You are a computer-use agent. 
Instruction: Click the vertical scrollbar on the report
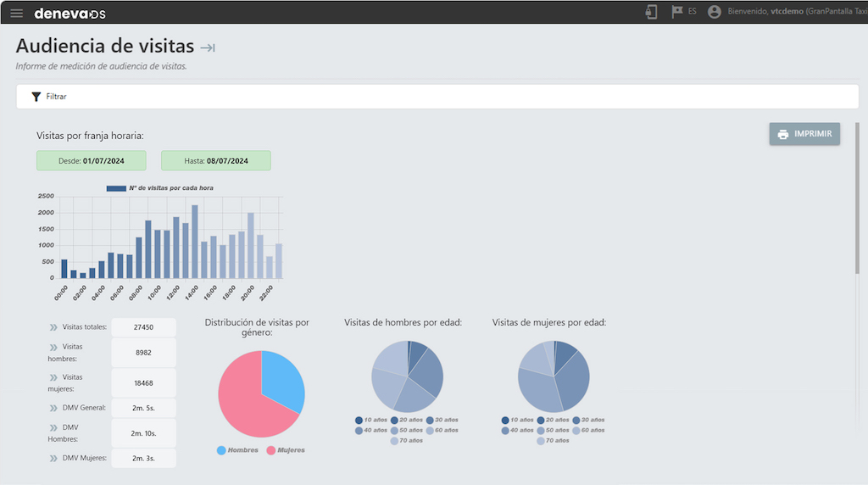[857, 199]
